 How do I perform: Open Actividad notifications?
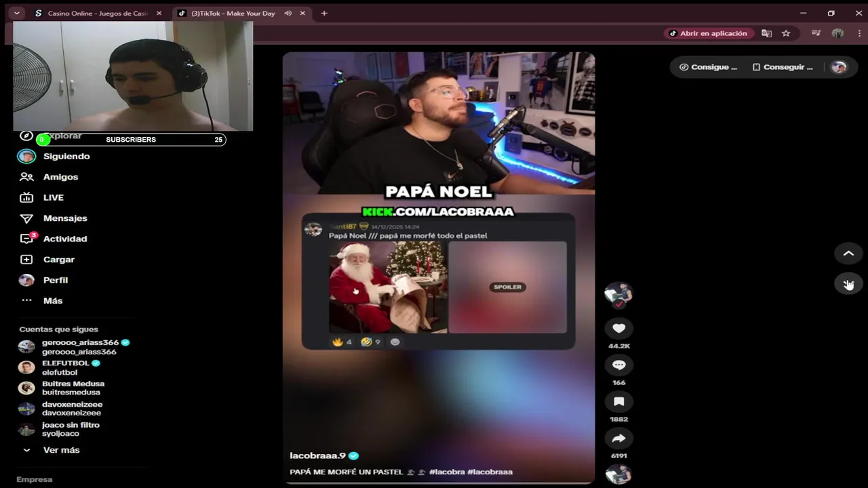[x=65, y=239]
